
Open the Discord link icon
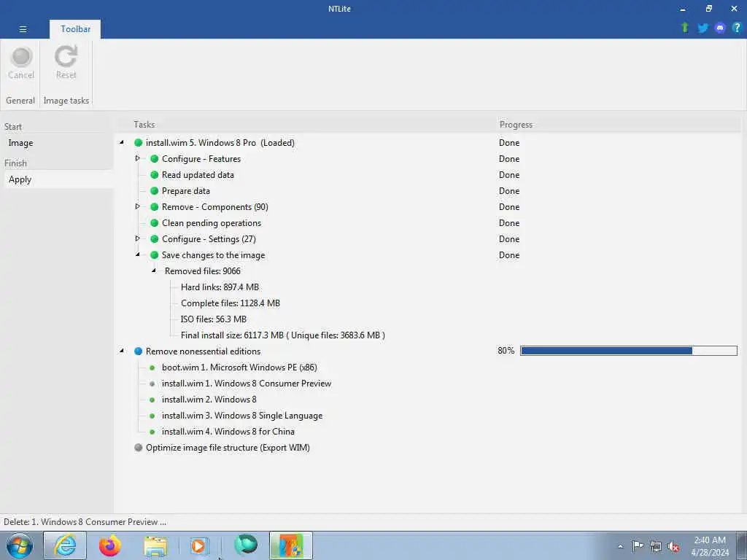pos(720,28)
